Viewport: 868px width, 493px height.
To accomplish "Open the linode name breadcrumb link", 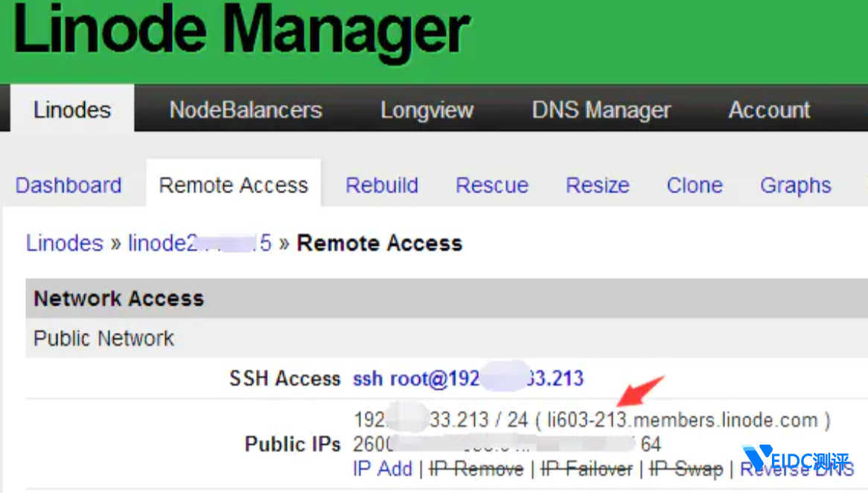I will click(200, 244).
